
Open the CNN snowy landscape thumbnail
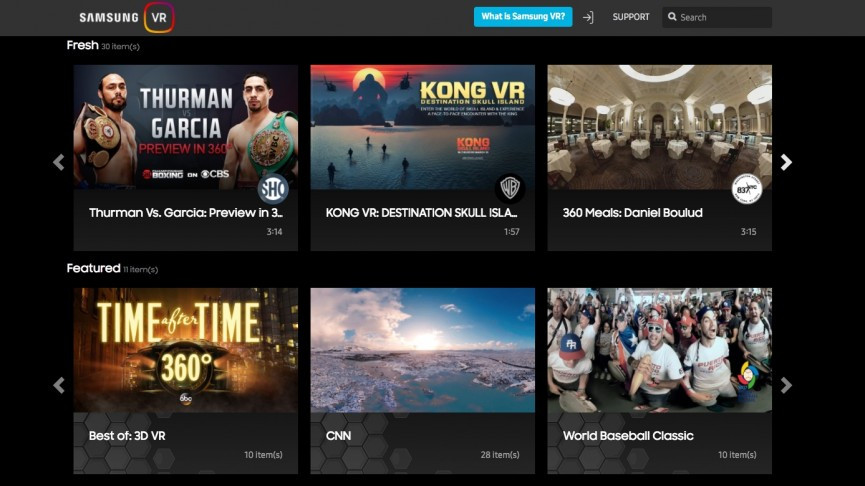[423, 350]
